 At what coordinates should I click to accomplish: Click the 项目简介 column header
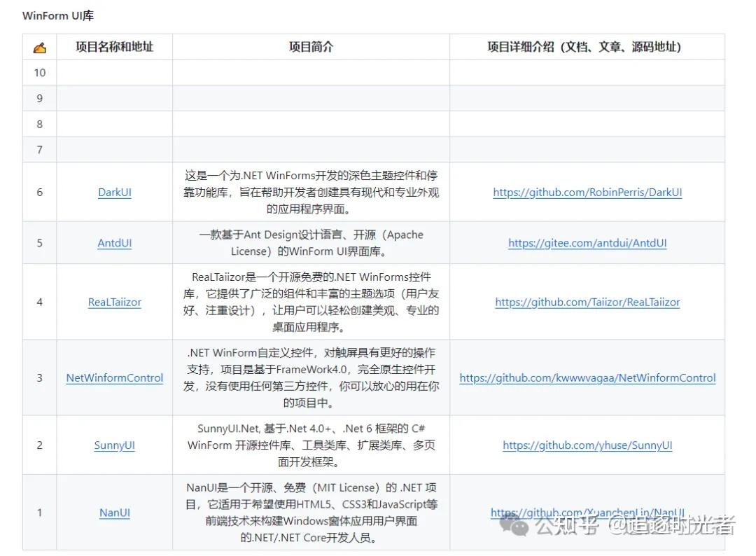pyautogui.click(x=310, y=47)
